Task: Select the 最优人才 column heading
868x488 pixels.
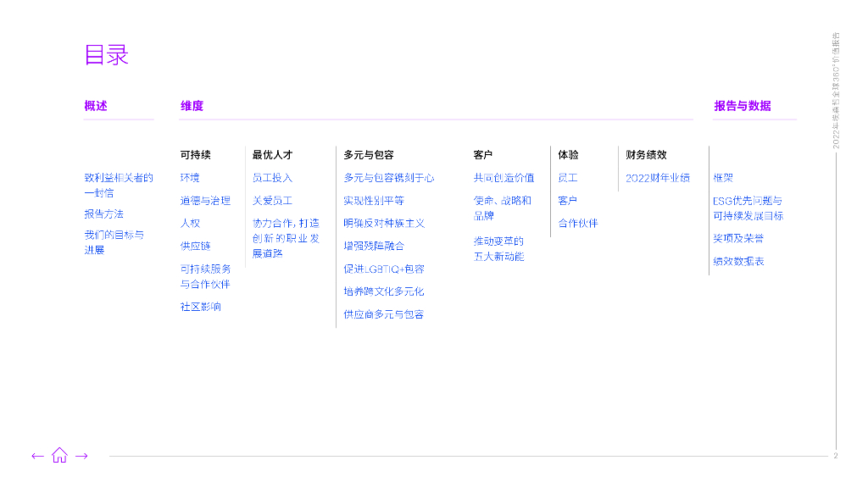Action: click(272, 155)
